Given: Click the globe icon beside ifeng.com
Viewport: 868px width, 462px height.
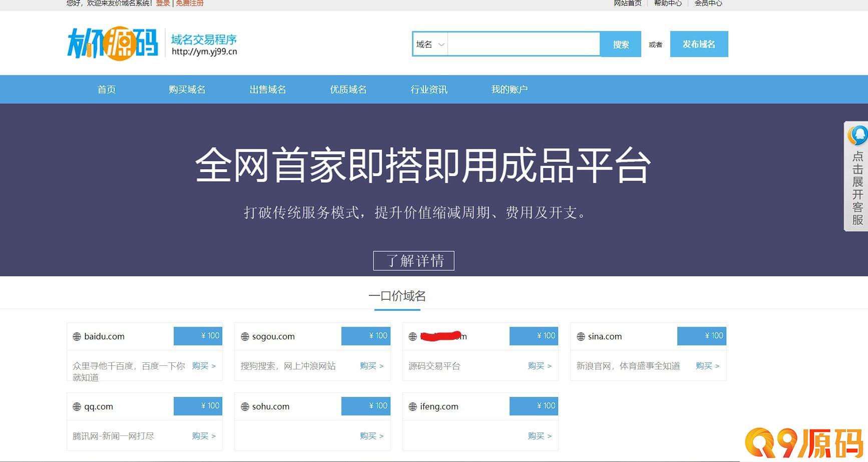Looking at the screenshot, I should (412, 407).
